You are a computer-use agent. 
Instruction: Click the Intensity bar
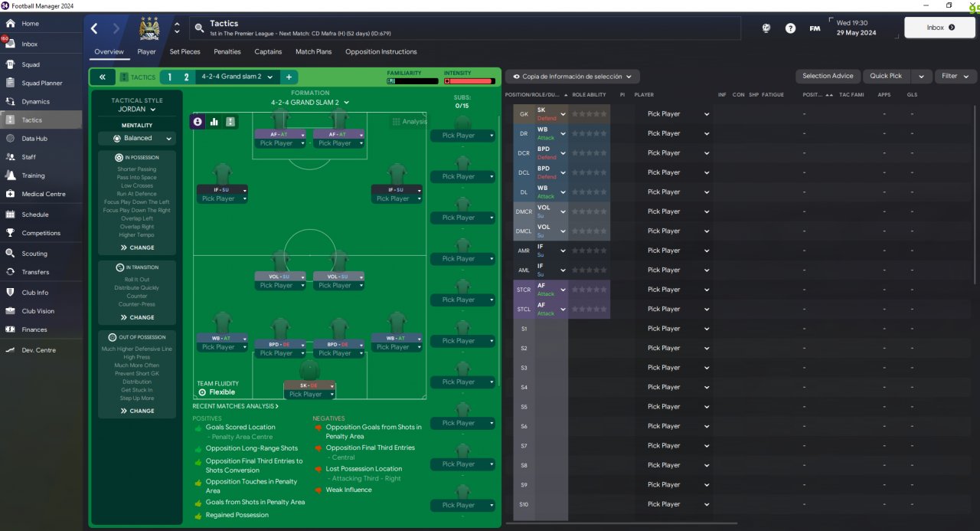pos(469,80)
